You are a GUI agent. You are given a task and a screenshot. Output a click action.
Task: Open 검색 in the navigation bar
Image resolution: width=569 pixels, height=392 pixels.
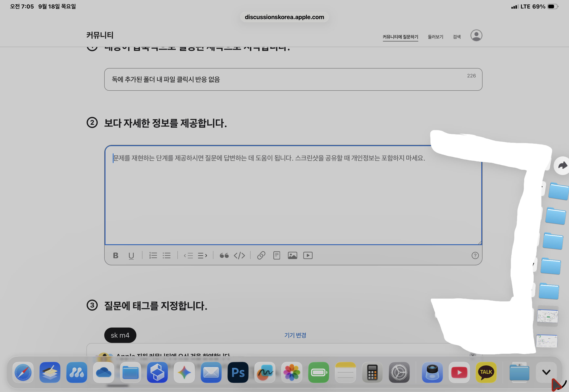pos(456,37)
